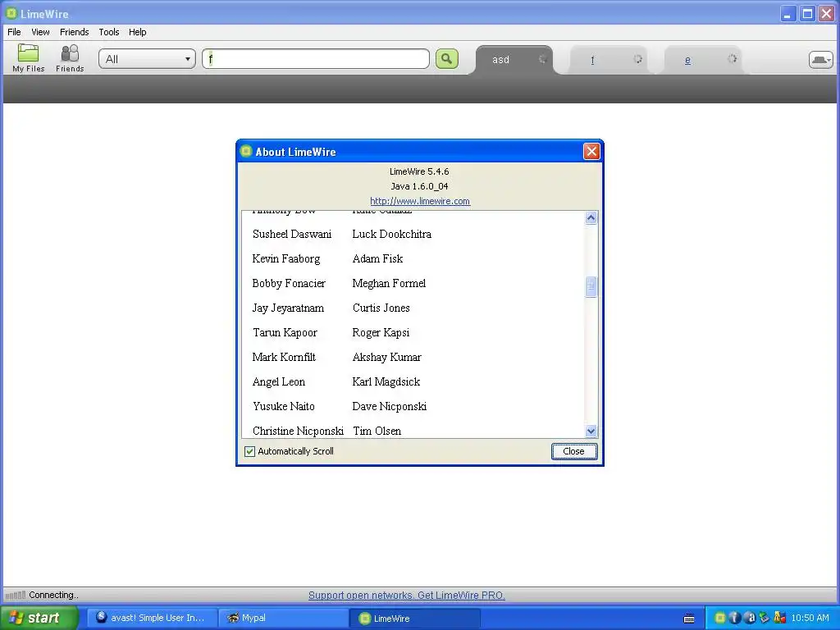Click the safely remove hardware tray icon
This screenshot has width=840, height=630.
(765, 618)
